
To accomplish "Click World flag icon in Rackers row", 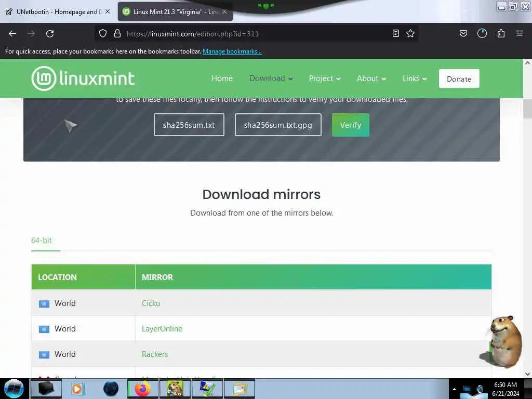I will 44,355.
